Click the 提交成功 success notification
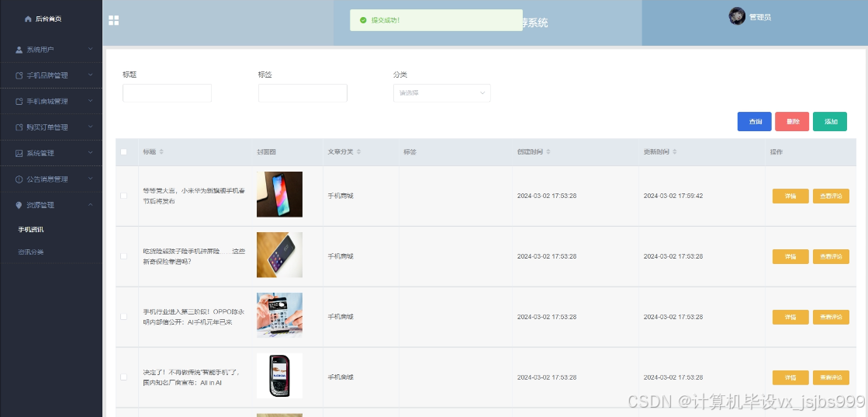 coord(436,20)
